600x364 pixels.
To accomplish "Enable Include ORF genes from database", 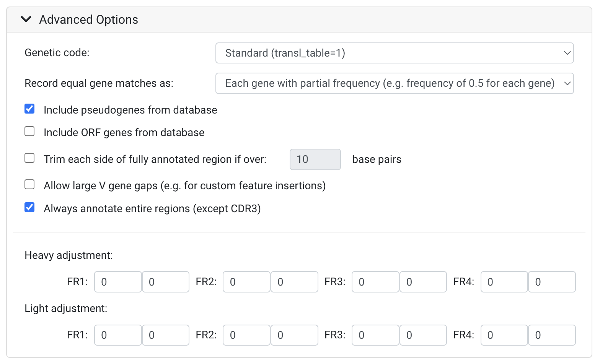I will point(29,132).
